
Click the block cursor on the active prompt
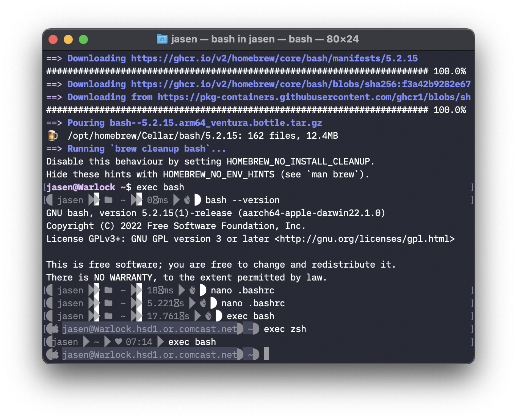[267, 354]
